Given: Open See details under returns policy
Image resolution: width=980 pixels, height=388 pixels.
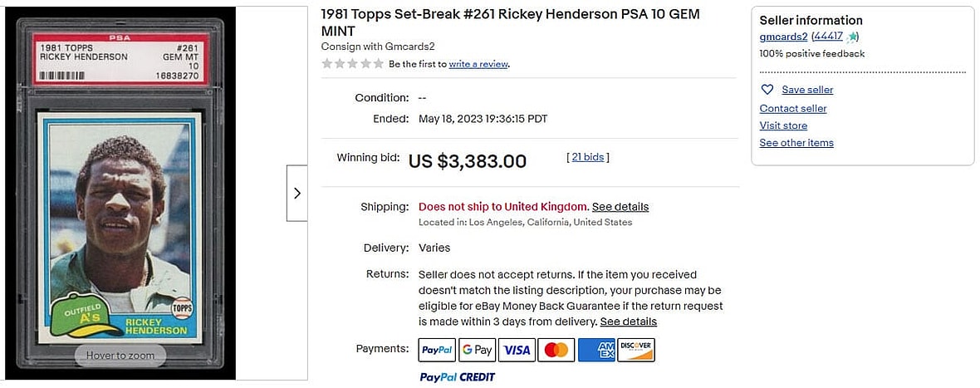Looking at the screenshot, I should (x=629, y=322).
